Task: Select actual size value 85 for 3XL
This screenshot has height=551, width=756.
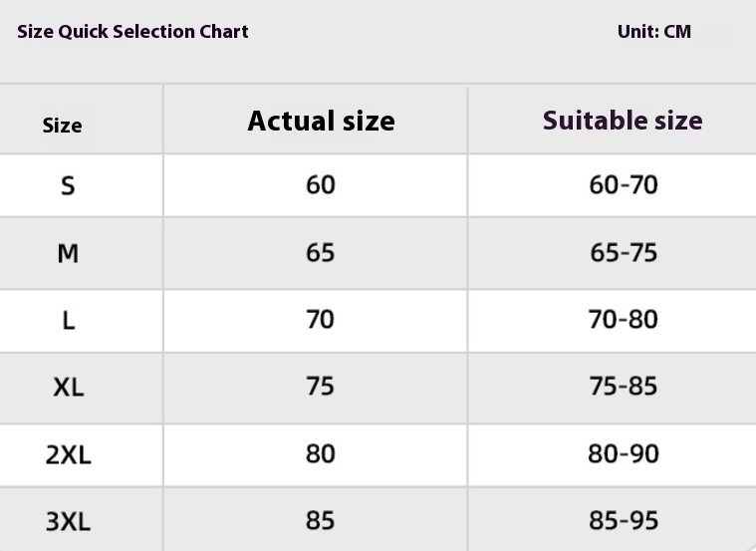Action: tap(321, 520)
